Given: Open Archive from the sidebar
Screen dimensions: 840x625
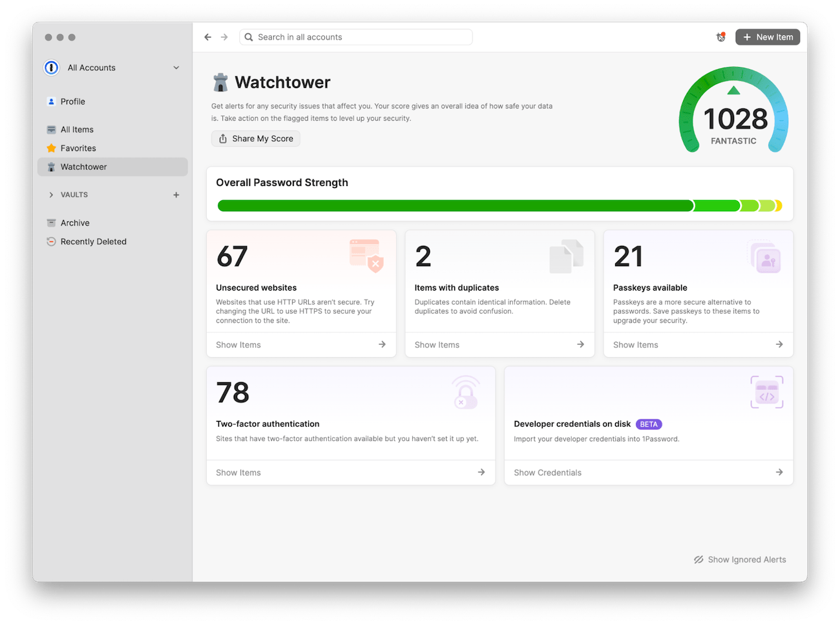Looking at the screenshot, I should click(76, 222).
